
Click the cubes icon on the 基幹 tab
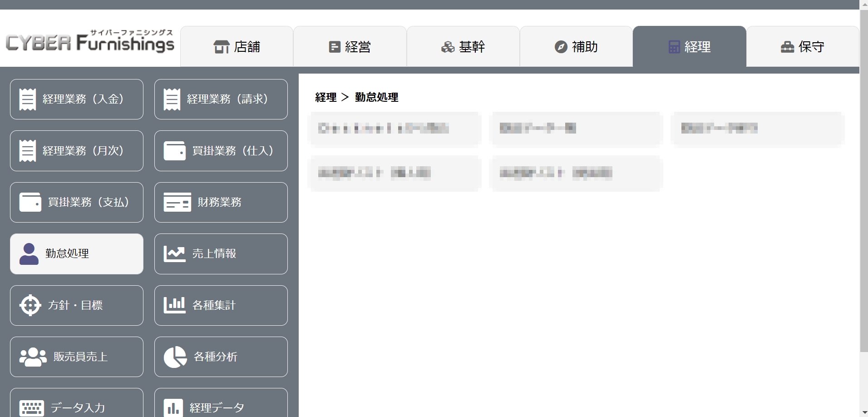448,47
